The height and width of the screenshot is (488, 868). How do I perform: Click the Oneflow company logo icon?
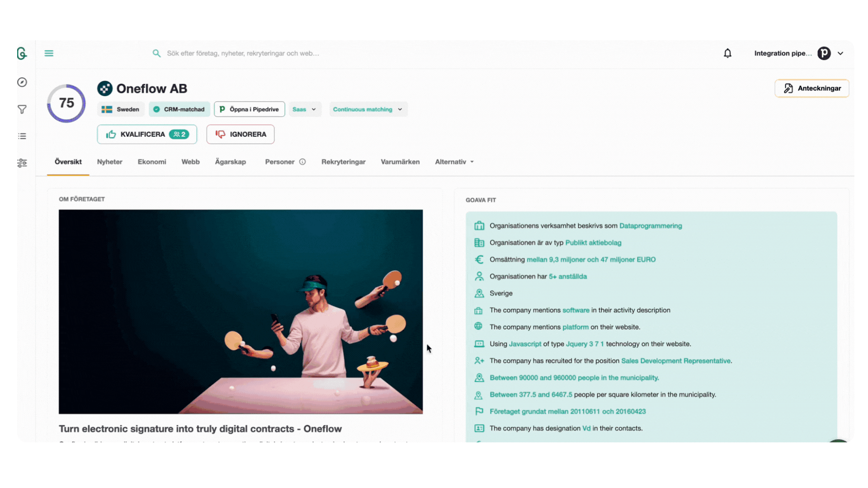tap(105, 89)
